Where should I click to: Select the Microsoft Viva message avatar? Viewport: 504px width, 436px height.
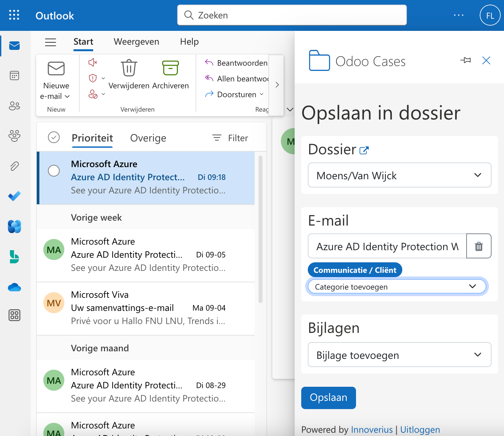coord(54,303)
